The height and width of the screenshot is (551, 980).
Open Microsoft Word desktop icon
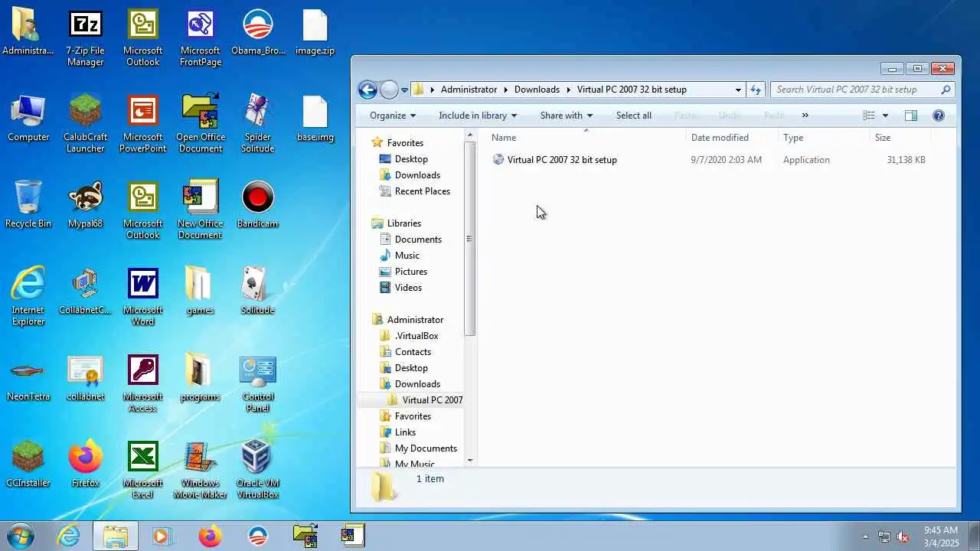click(142, 298)
